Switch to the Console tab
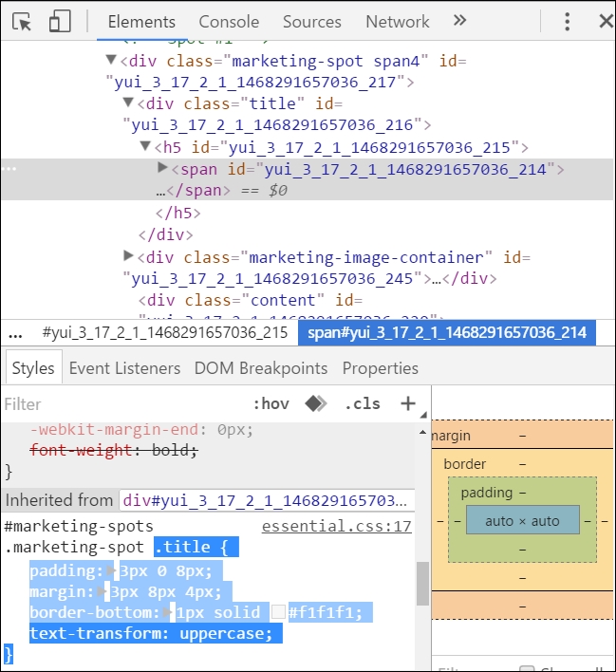This screenshot has height=672, width=616. 229,22
